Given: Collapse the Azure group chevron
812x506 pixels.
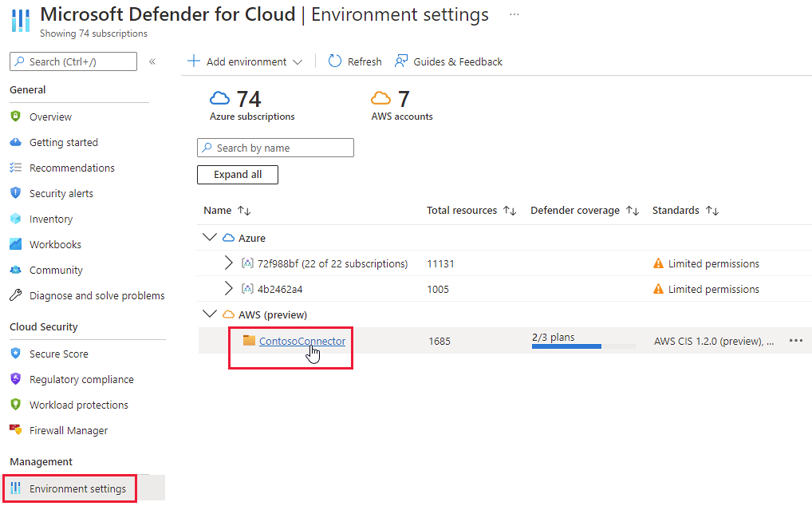Looking at the screenshot, I should click(210, 238).
